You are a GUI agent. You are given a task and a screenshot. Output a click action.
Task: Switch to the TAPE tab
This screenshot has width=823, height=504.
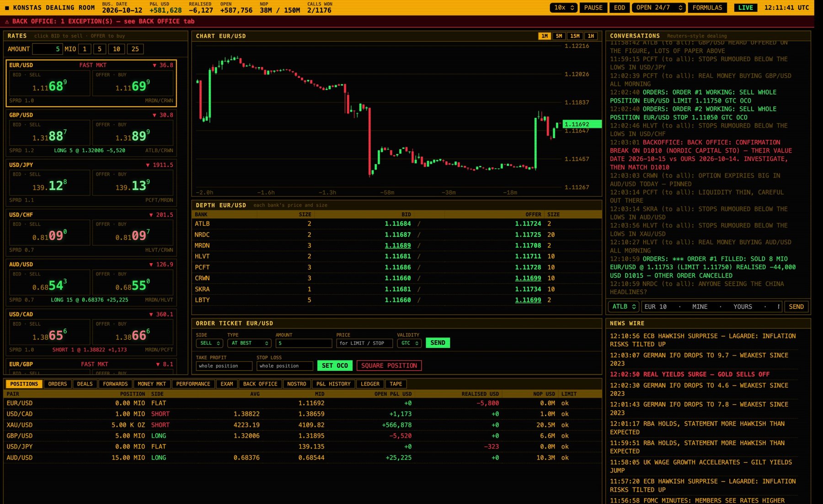396,384
